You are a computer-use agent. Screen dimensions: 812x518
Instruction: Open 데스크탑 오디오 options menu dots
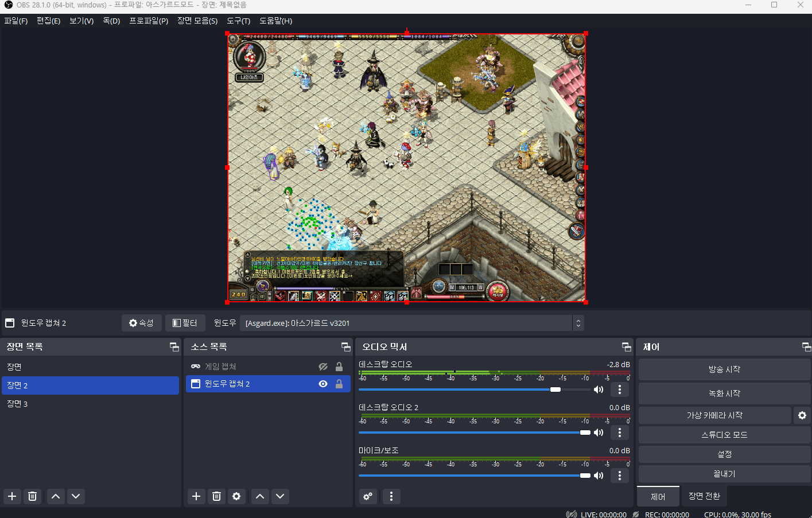coord(620,390)
